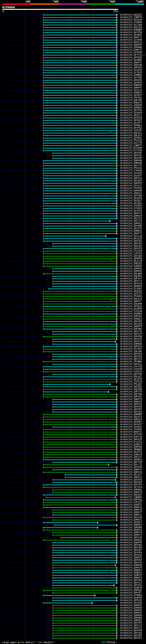146x644 pixels.
Task: Click hit label UniRef100_O23947
Action: (131, 289)
